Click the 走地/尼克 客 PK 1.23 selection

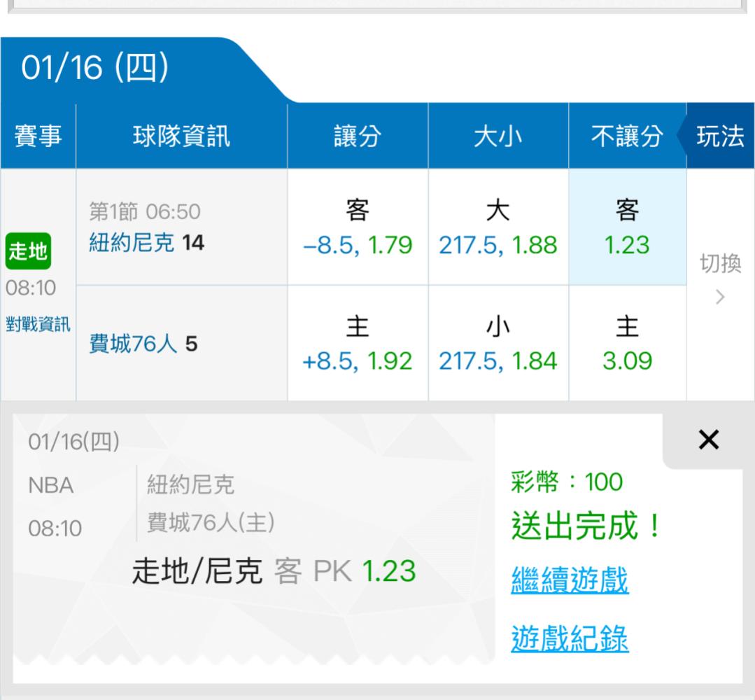[274, 571]
